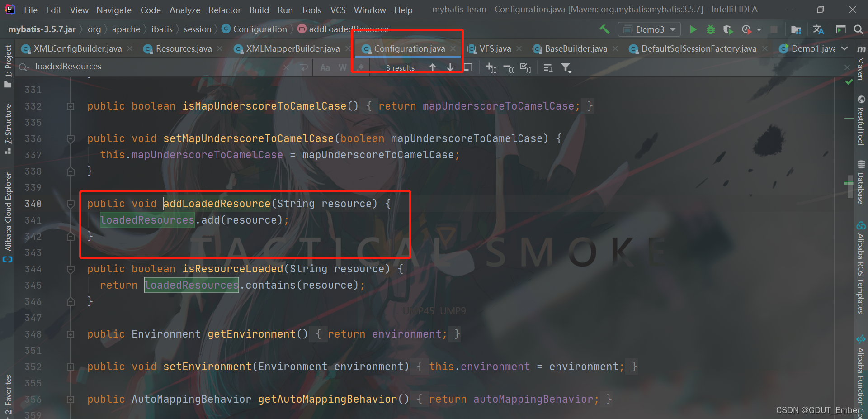Expand the folded getAutoMappingBehavior method

pyautogui.click(x=71, y=400)
